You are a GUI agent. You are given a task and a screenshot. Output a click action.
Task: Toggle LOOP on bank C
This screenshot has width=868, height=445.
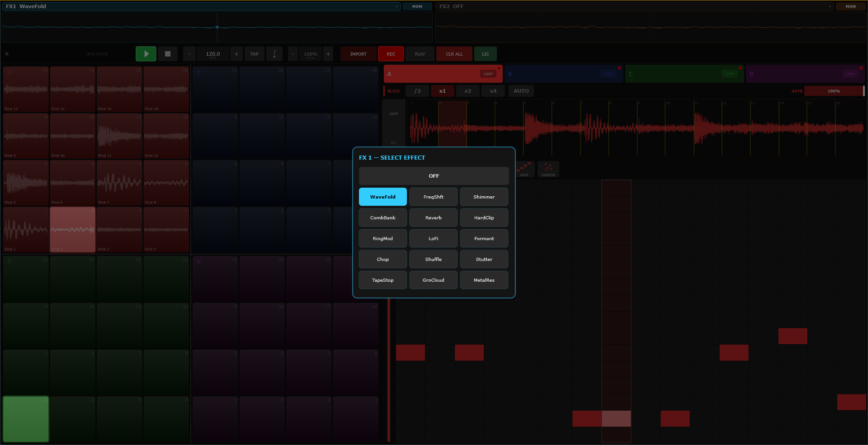click(730, 74)
